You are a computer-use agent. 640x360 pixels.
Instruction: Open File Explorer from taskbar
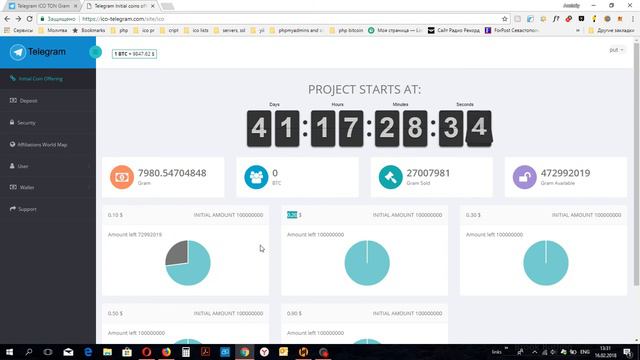(x=107, y=352)
